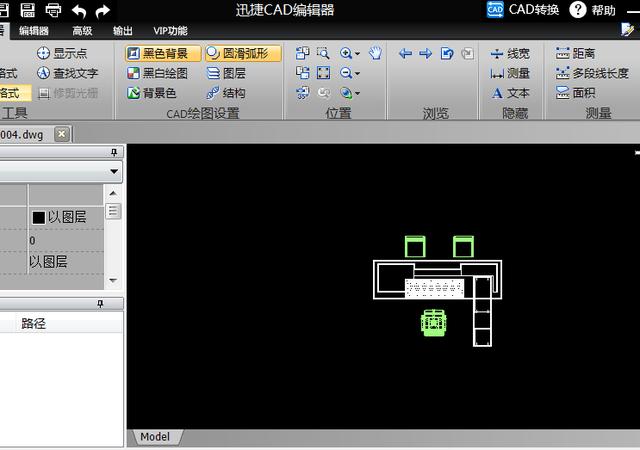The width and height of the screenshot is (640, 450).
Task: Click the Redo arrow icon
Action: point(102,11)
